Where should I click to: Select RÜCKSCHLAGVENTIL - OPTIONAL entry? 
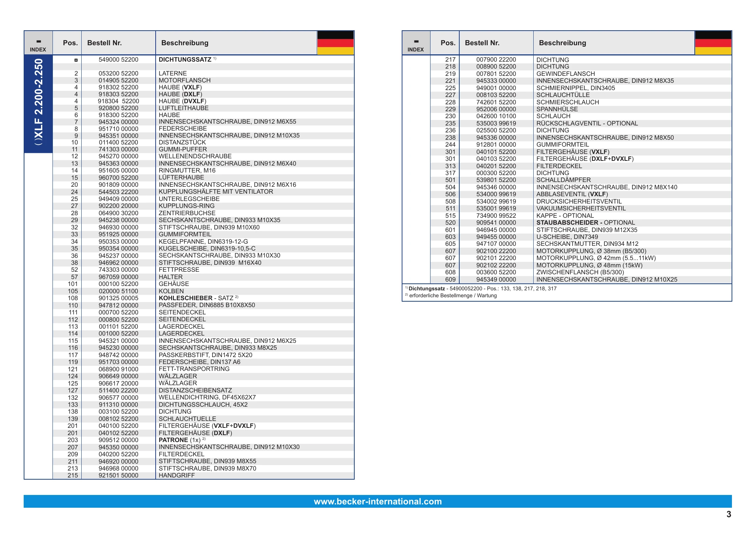[587, 123]
